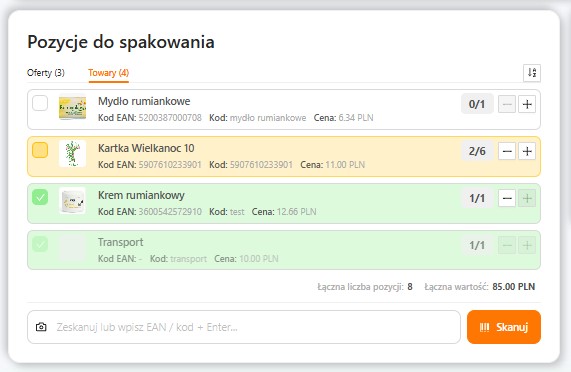Click the 1/1 counter for Krem rumiankowy
The image size is (571, 372).
[x=477, y=198]
